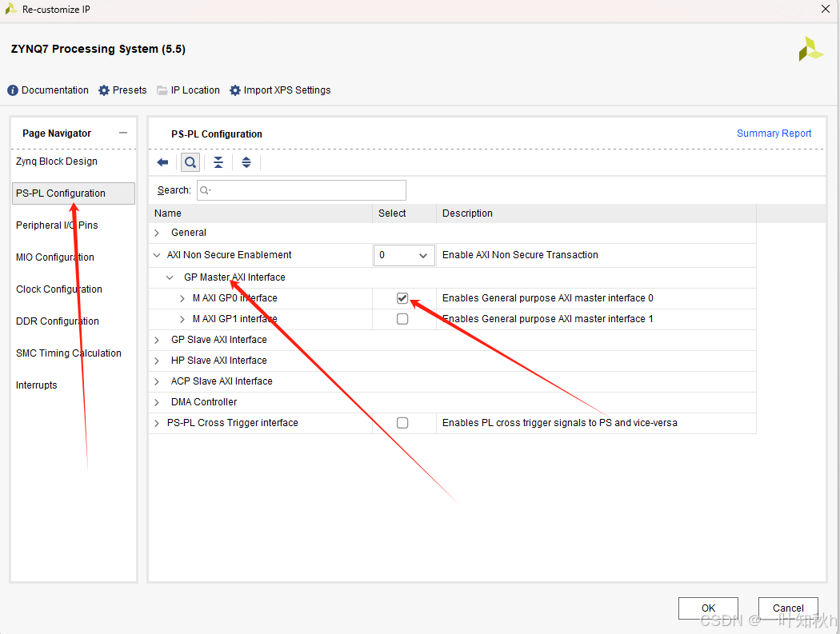The height and width of the screenshot is (634, 840).
Task: Collapse the GP Master AXI Interface node
Action: coord(170,277)
